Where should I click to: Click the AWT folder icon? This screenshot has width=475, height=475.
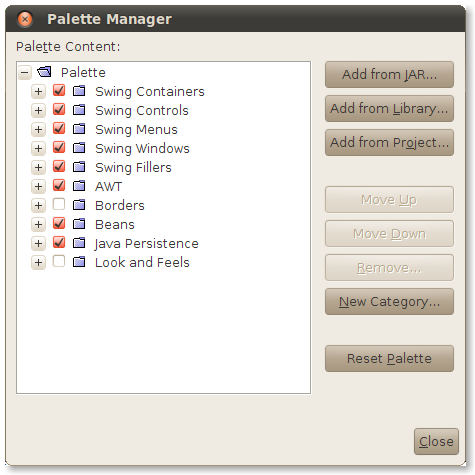pos(79,186)
